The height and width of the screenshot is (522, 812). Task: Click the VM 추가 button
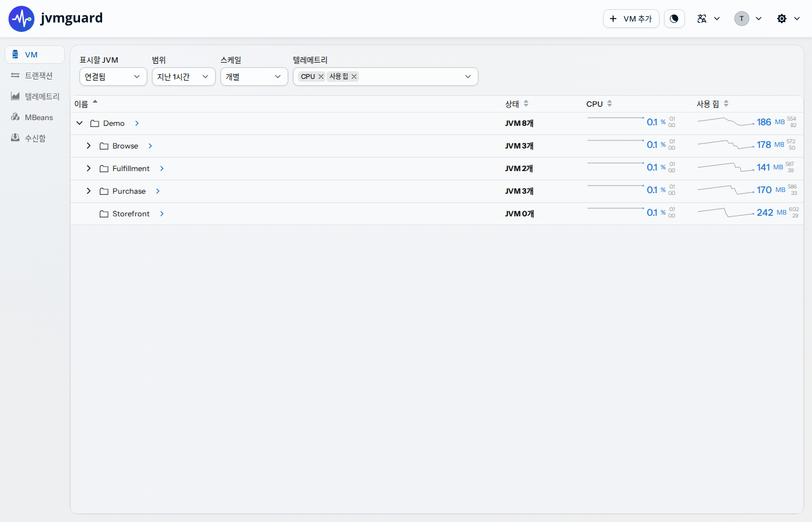coord(631,19)
